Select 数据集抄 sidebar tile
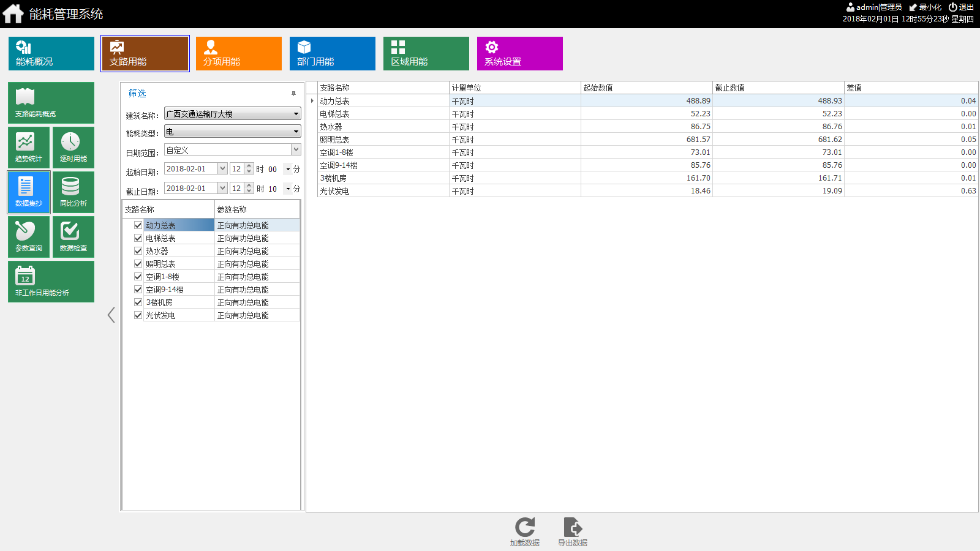980x551 pixels. [x=29, y=192]
